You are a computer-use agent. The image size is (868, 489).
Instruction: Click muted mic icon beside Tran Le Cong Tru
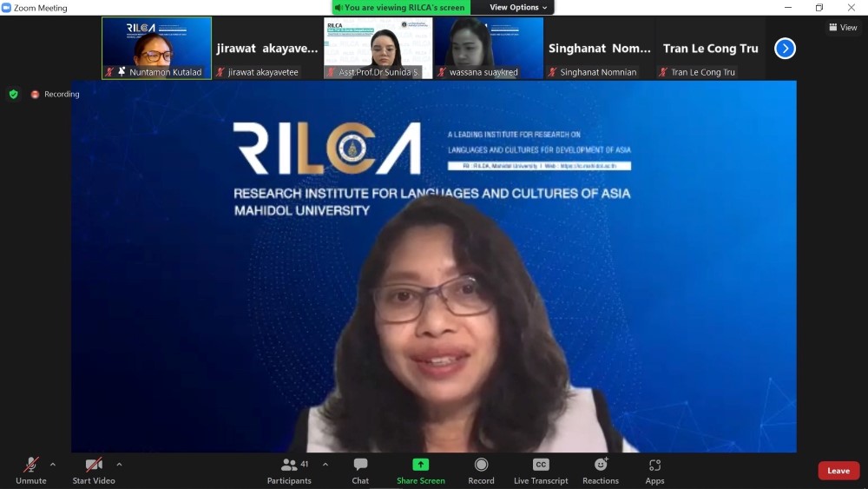click(x=663, y=72)
